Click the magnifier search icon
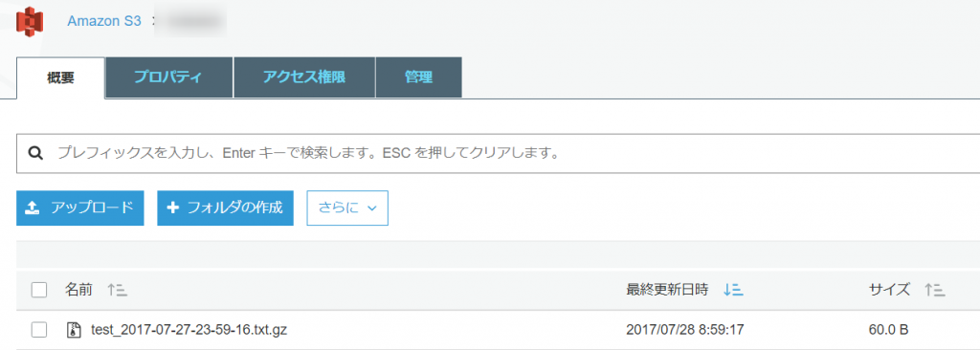The image size is (980, 350). [35, 153]
